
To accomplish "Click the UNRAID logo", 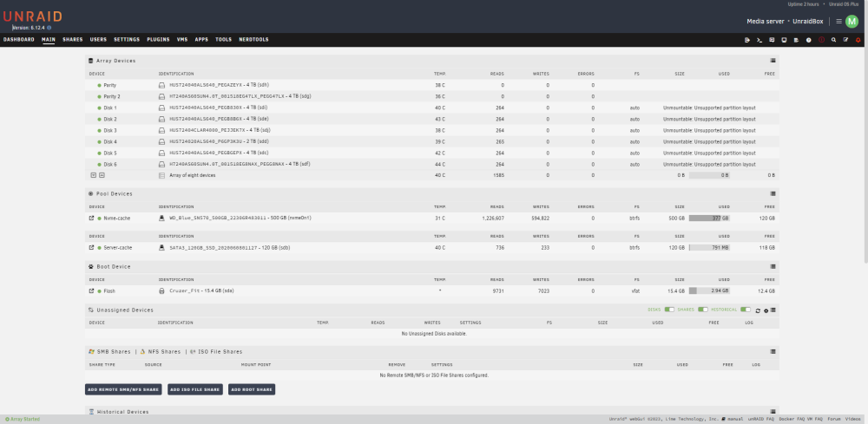I will point(33,16).
